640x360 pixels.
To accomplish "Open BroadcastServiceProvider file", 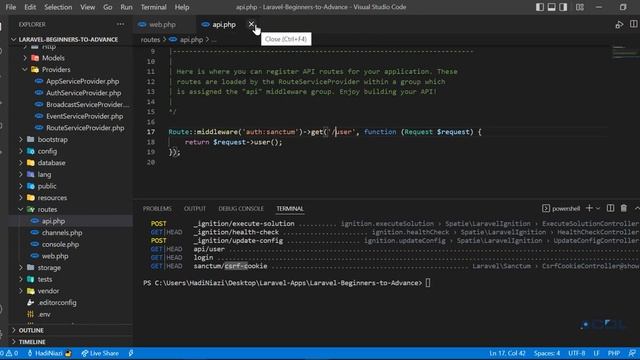I will coord(87,104).
